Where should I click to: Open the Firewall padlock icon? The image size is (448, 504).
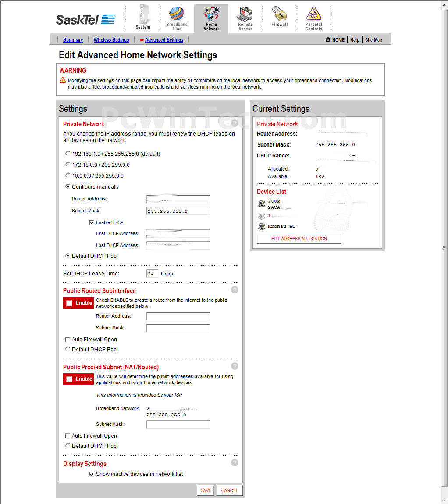[279, 14]
